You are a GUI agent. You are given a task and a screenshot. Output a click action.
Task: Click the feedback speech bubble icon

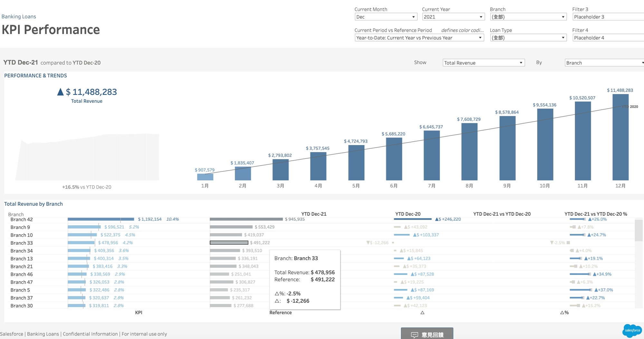click(414, 335)
